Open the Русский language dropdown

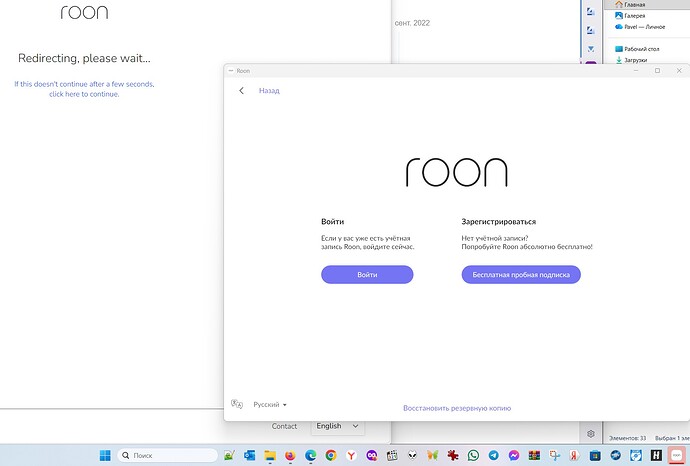[270, 404]
